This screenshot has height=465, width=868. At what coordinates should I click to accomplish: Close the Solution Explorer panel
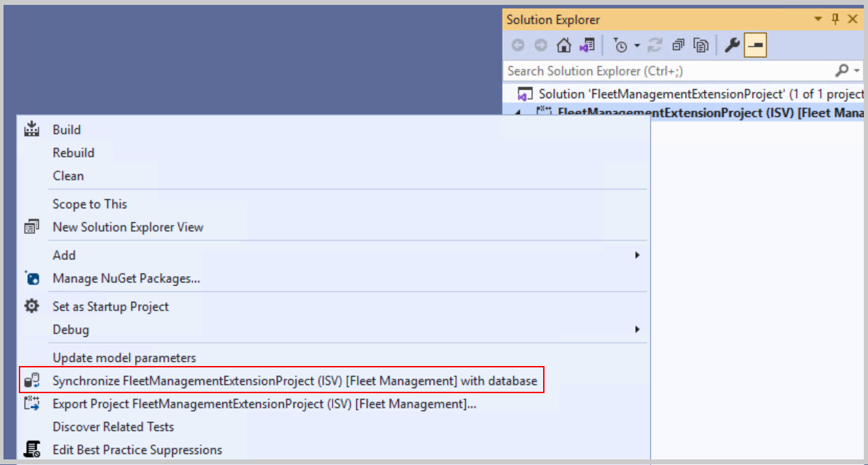[x=852, y=20]
